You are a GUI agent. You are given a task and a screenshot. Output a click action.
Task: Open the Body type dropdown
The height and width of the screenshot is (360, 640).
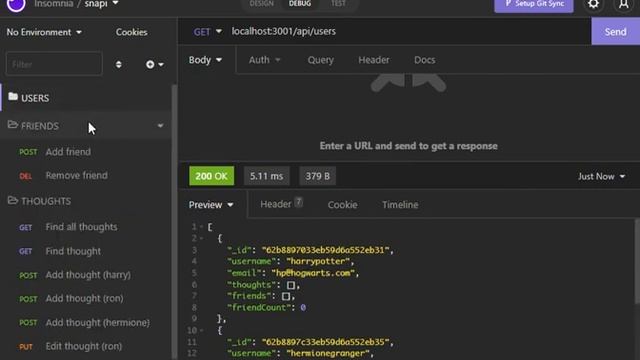pos(205,60)
